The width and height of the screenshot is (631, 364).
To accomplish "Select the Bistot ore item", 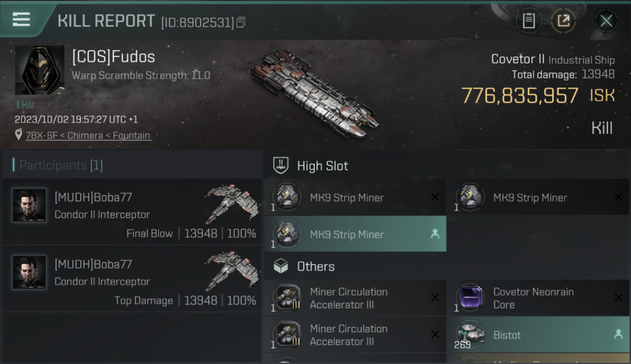I will click(x=538, y=335).
